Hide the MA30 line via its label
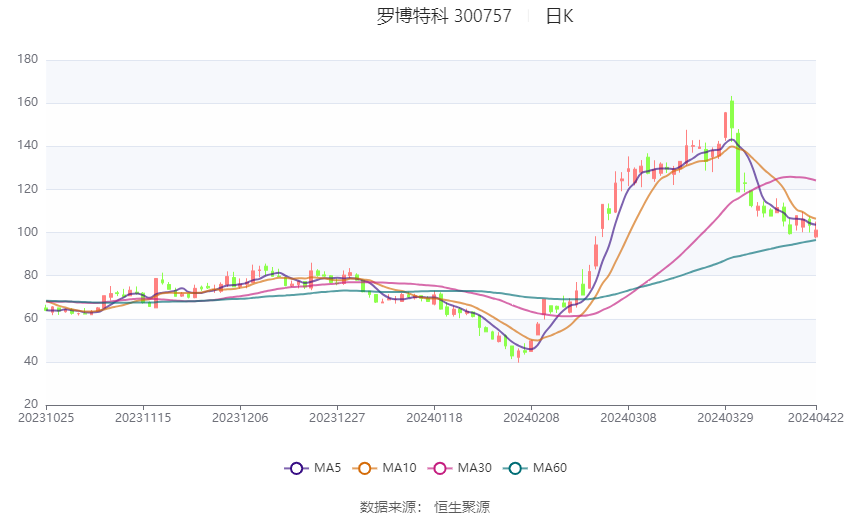The height and width of the screenshot is (517, 850). [x=474, y=468]
